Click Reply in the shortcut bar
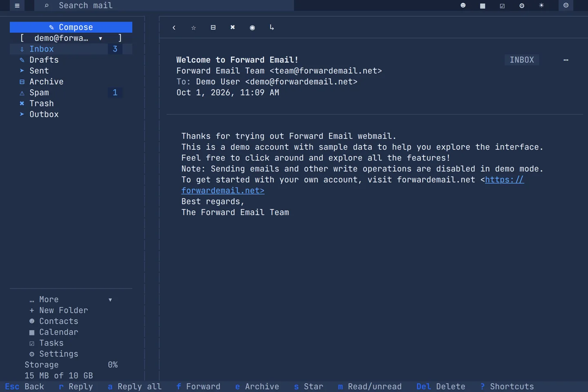 point(76,387)
